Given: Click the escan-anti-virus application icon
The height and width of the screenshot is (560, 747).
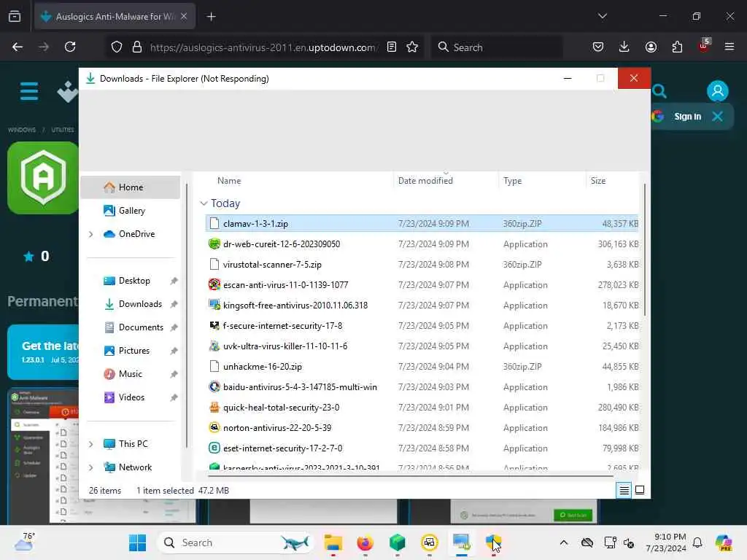Looking at the screenshot, I should click(214, 285).
